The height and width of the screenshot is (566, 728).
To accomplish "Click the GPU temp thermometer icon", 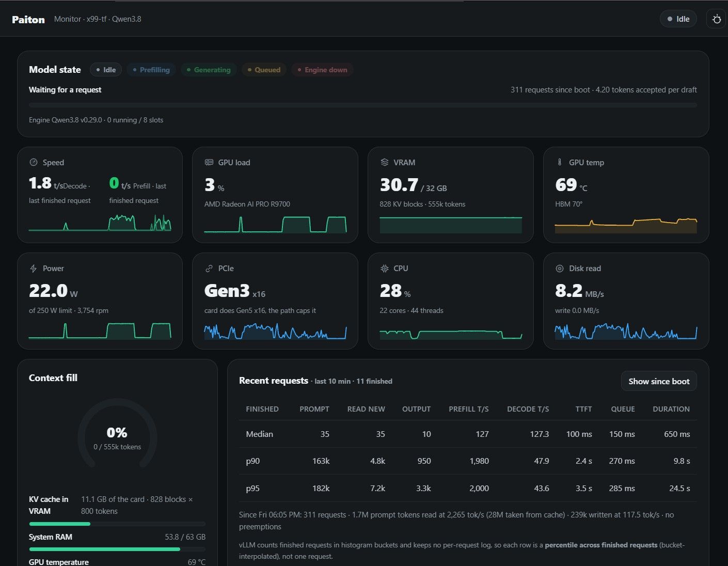I will [560, 162].
